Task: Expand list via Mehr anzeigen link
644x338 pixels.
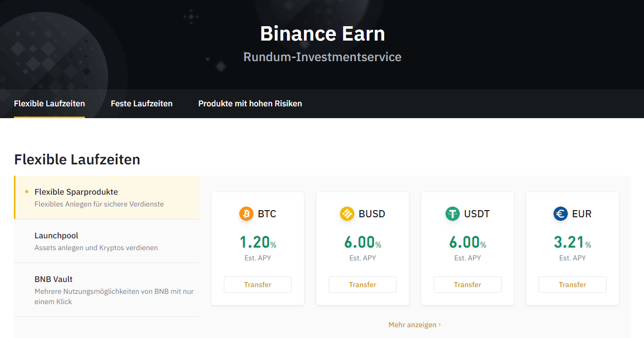Action: (x=415, y=325)
